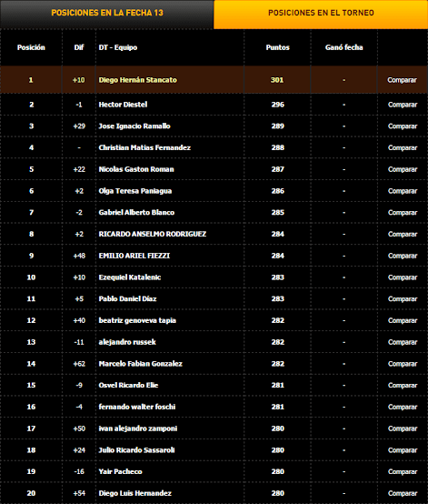Click Comparar for Jose Ignacio Ramallo
Image resolution: width=428 pixels, height=504 pixels.
pyautogui.click(x=403, y=126)
